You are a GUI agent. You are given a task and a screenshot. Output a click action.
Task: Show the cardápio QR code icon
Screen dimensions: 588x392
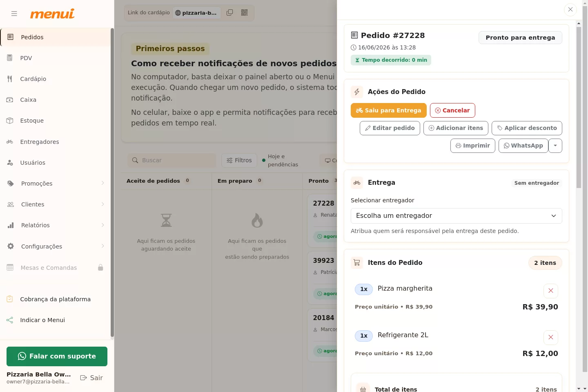tap(245, 13)
